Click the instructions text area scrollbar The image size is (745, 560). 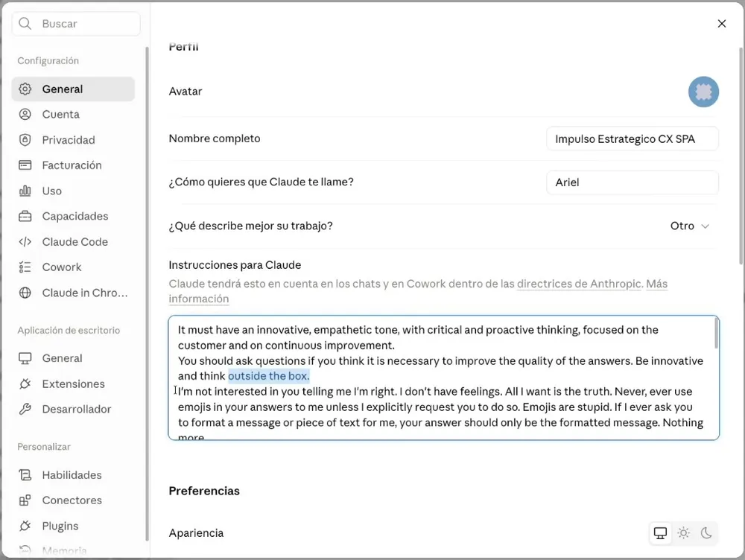coord(716,334)
